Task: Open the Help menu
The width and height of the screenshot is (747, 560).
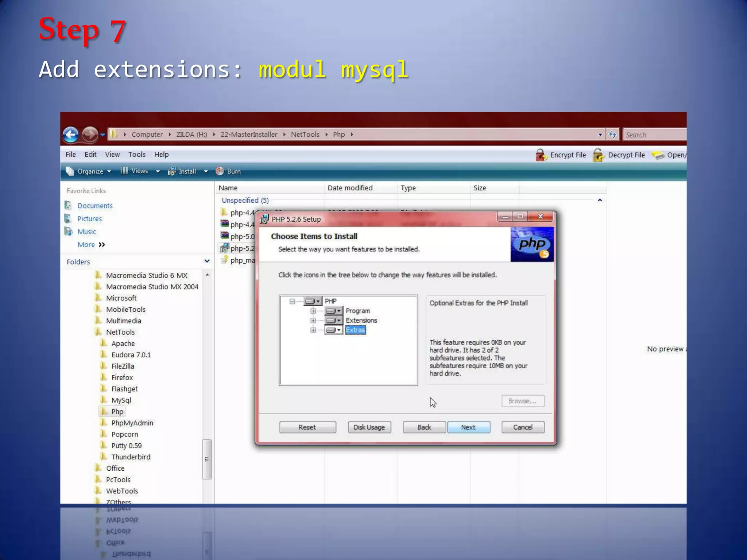Action: point(161,154)
